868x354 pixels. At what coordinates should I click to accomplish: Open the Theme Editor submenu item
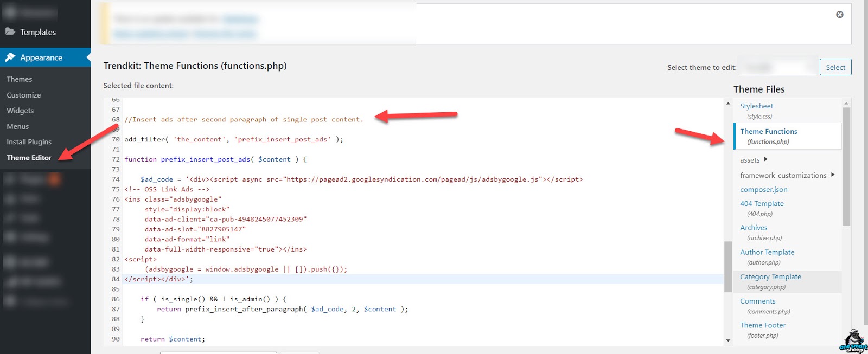pos(29,158)
